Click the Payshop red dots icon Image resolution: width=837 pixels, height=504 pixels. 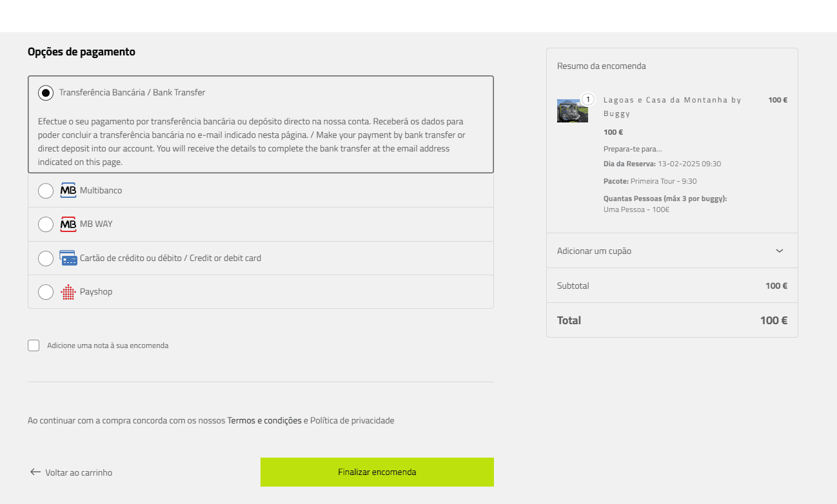tap(68, 292)
